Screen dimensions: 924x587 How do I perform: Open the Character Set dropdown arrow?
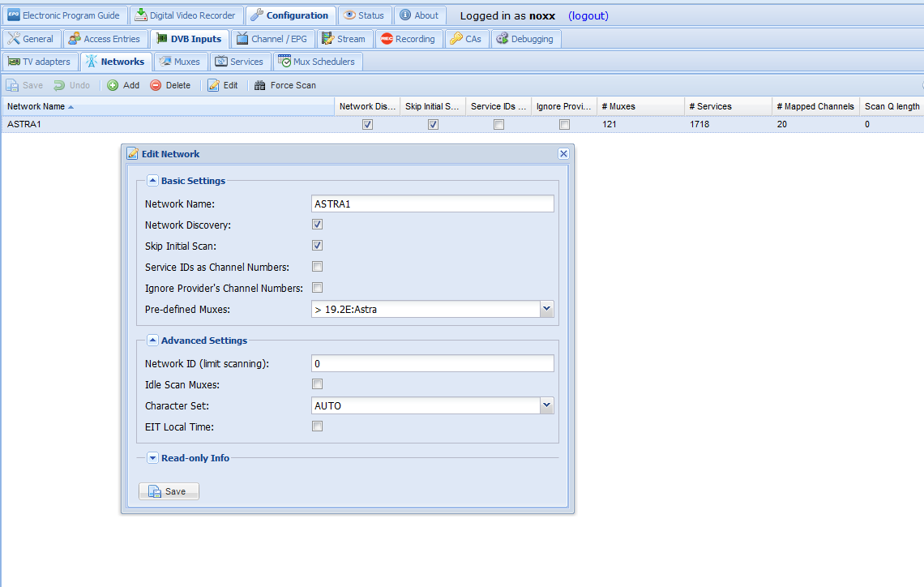(547, 405)
